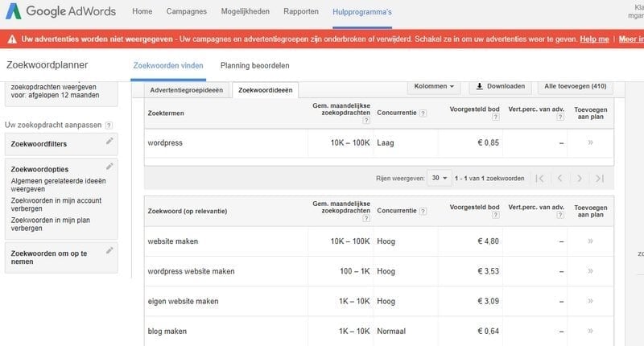Image resolution: width=644 pixels, height=346 pixels.
Task: Click 'Alle toevoegen (410)' button
Action: [576, 87]
